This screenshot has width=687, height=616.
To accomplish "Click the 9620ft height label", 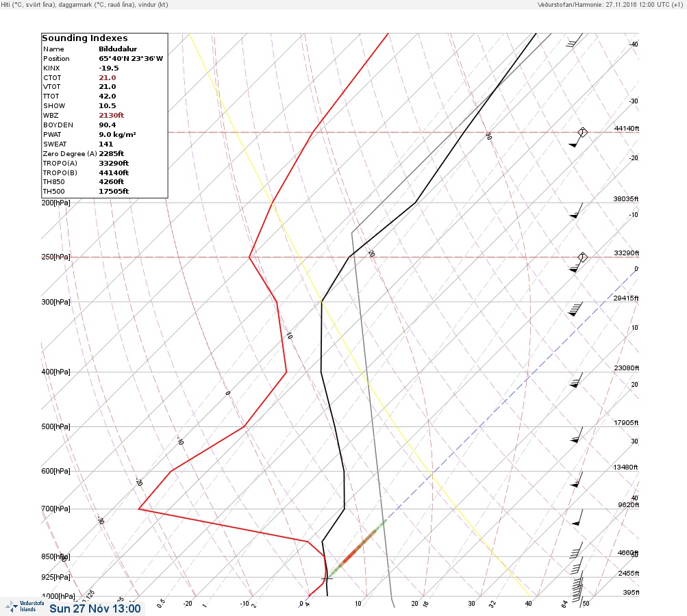I will (x=628, y=505).
